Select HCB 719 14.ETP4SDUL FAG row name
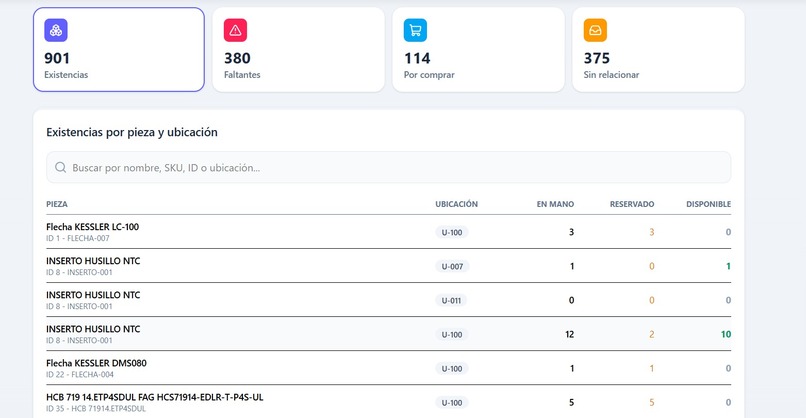The height and width of the screenshot is (418, 806). [x=155, y=397]
